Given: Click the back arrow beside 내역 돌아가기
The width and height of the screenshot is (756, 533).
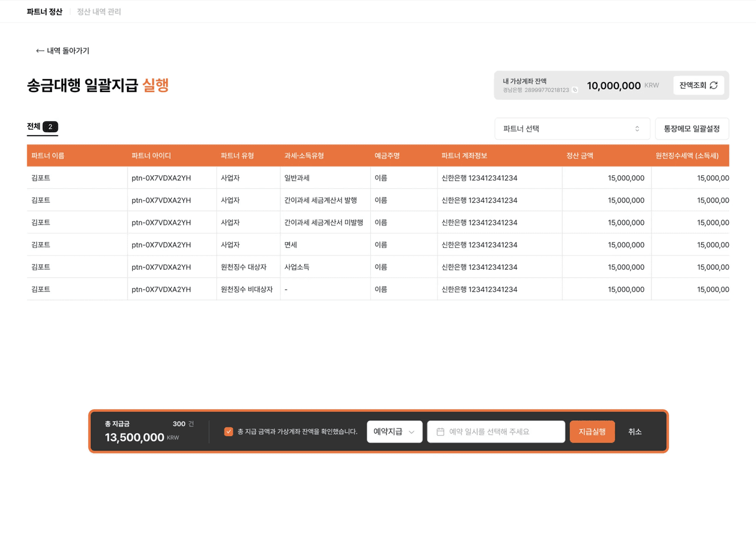Looking at the screenshot, I should coord(40,51).
